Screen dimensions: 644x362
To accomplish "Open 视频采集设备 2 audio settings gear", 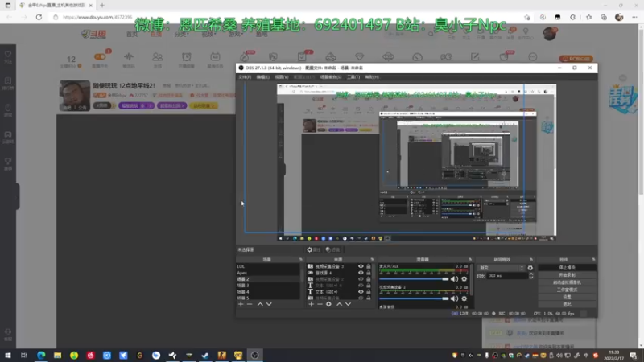I will click(x=464, y=298).
